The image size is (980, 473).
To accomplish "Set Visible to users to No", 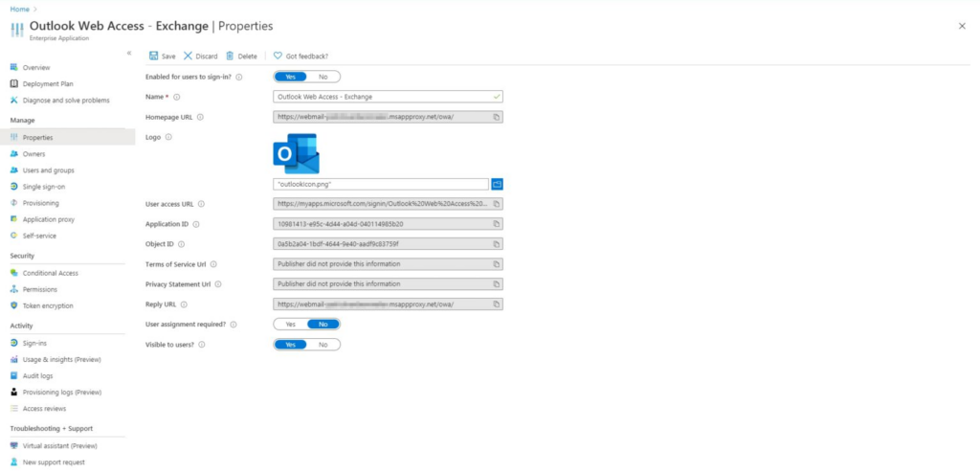I will coord(323,345).
